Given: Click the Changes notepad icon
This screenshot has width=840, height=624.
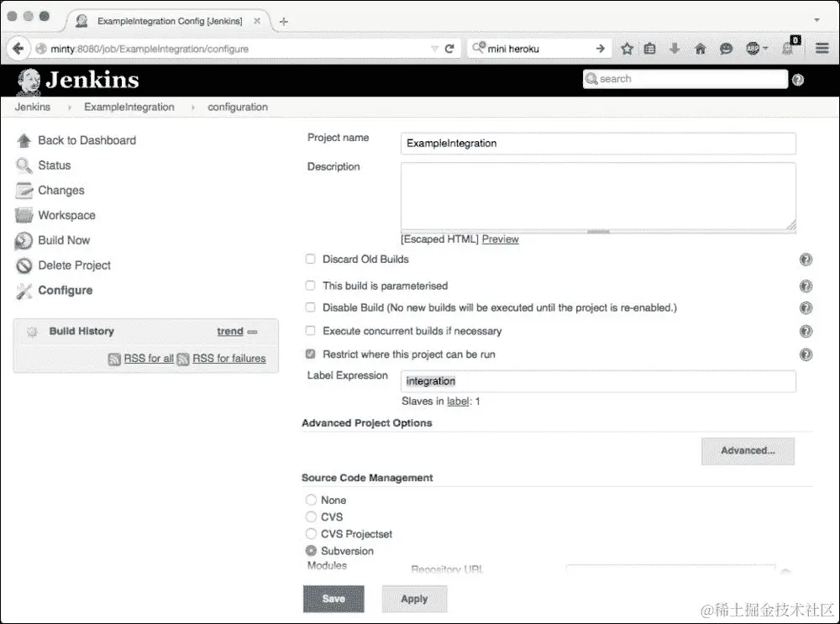Looking at the screenshot, I should 24,191.
